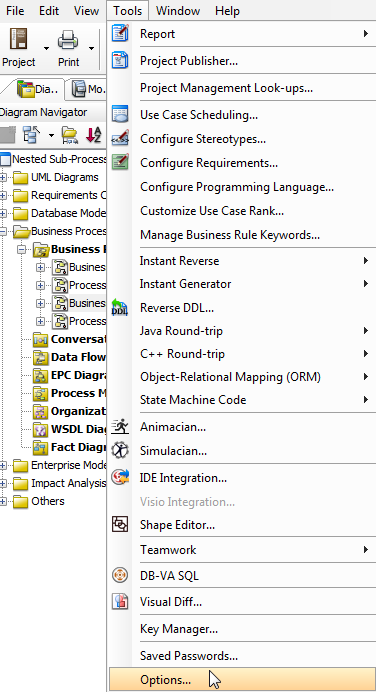
Task: Select the Data Flow diagram folder icon
Action: tap(41, 357)
